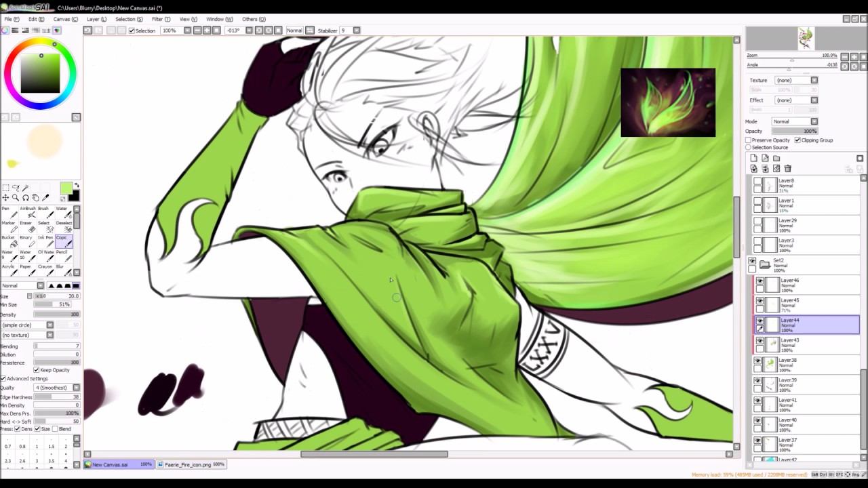
Task: Uncheck the Clipping Group checkbox
Action: (x=797, y=140)
